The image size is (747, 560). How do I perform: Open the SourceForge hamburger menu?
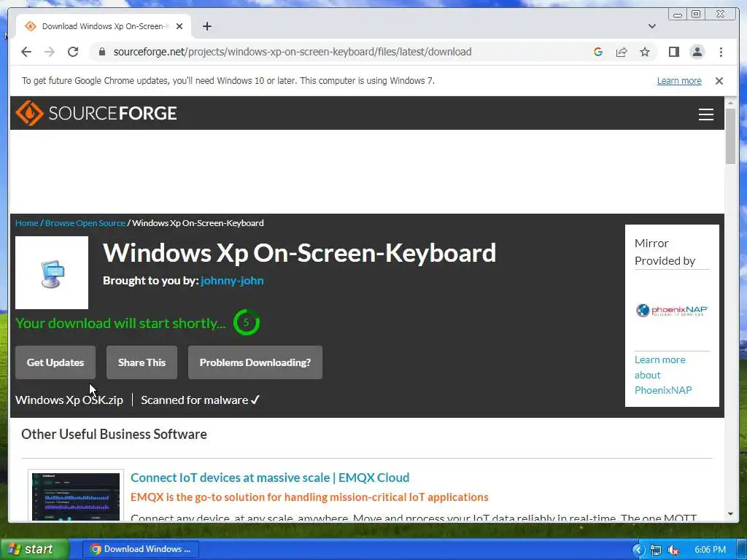(705, 114)
